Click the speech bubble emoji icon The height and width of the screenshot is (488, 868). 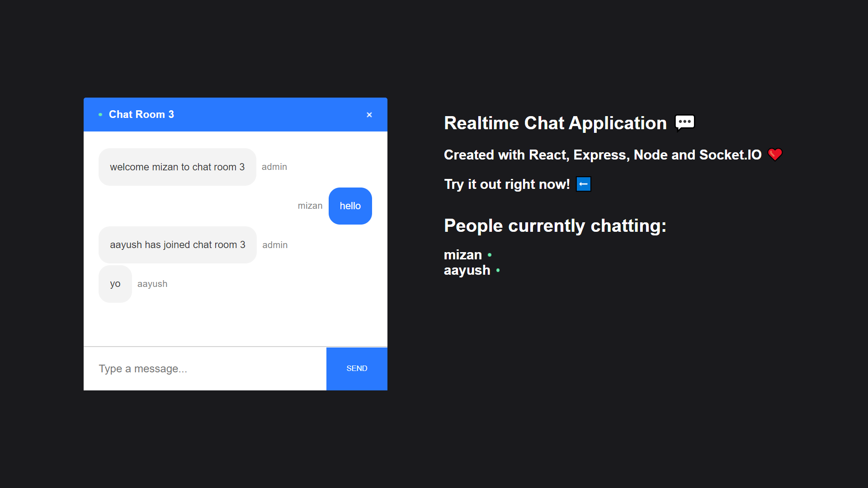pyautogui.click(x=684, y=122)
